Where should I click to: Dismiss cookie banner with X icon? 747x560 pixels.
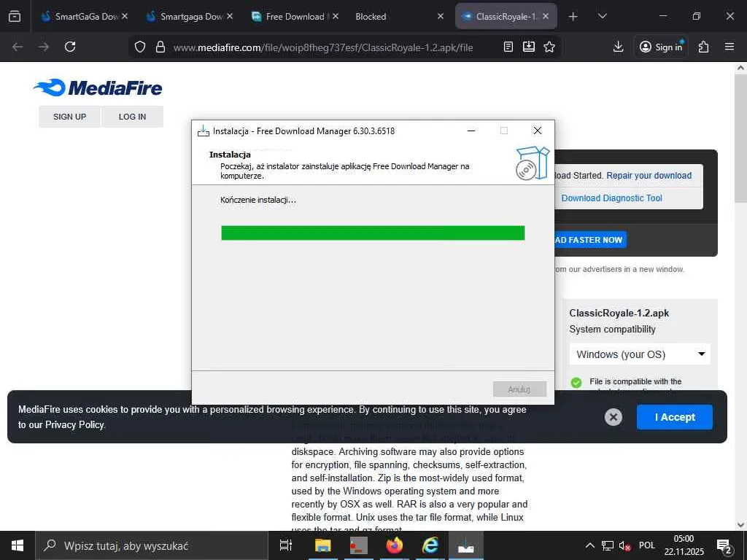pyautogui.click(x=613, y=417)
